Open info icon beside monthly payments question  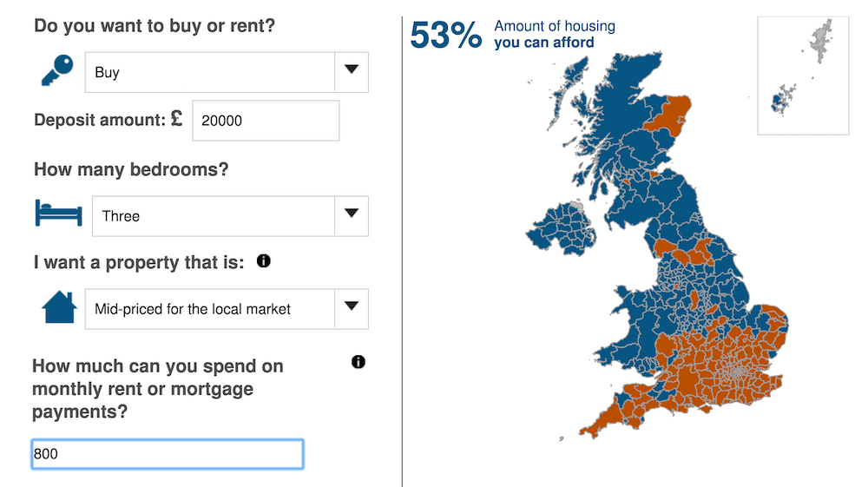pos(358,362)
